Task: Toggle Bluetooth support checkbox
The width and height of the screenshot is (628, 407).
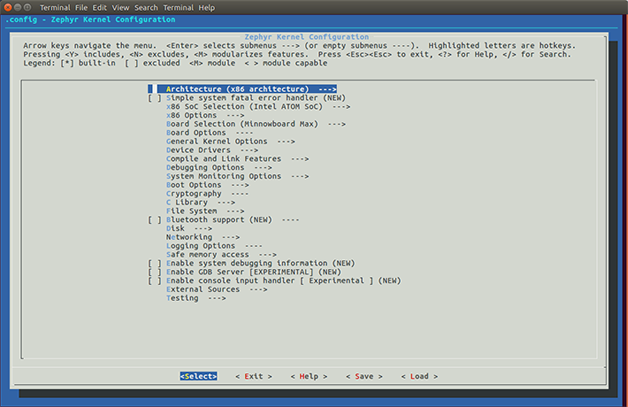Action: click(x=155, y=220)
